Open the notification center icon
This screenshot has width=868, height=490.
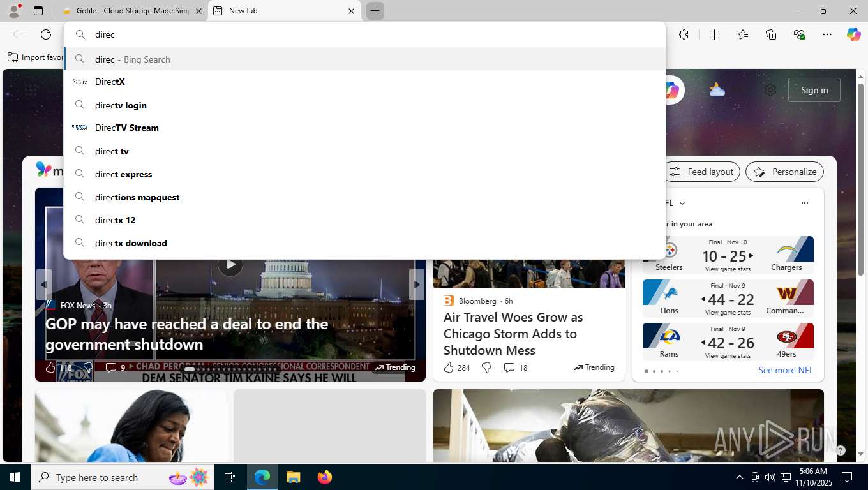(x=847, y=477)
